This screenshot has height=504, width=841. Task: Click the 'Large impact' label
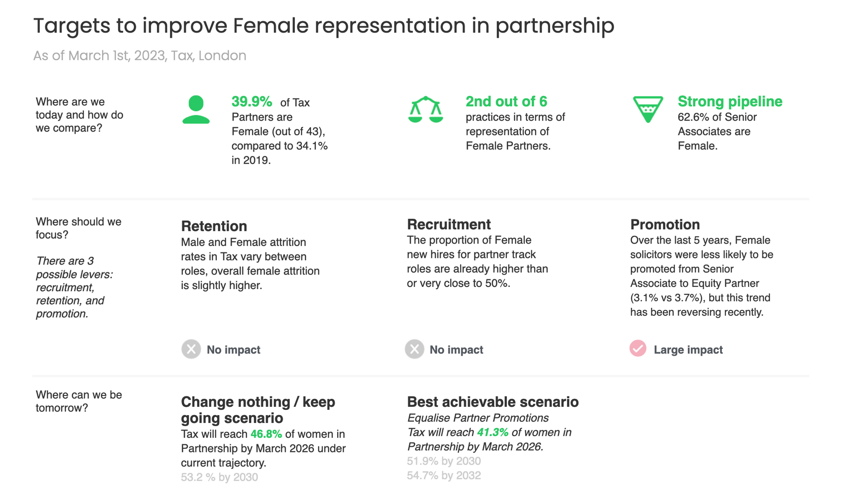click(688, 349)
